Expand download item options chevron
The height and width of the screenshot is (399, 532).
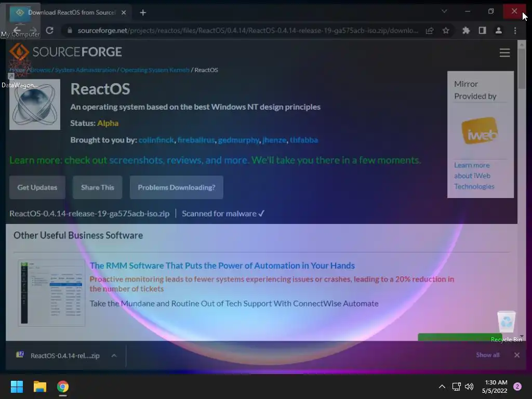point(114,355)
